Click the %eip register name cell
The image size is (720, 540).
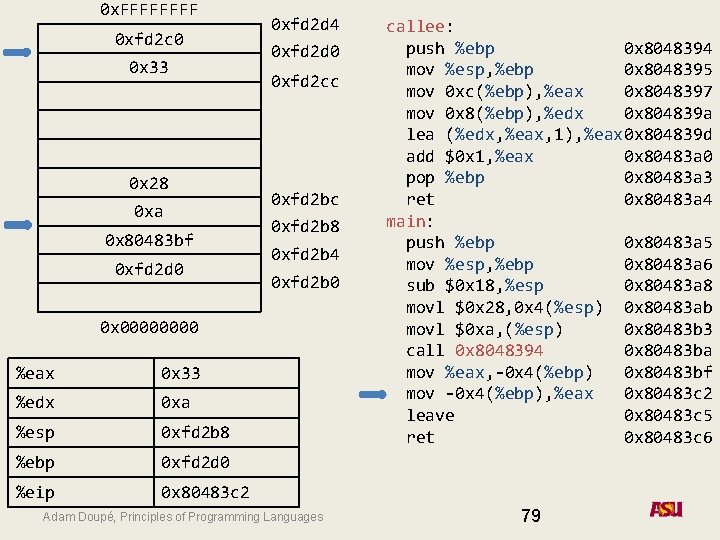click(x=81, y=492)
